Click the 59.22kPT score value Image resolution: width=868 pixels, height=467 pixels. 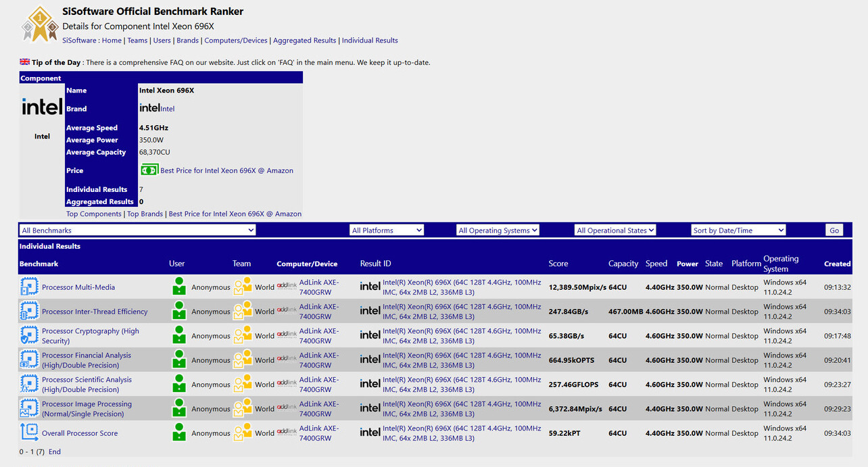click(566, 433)
